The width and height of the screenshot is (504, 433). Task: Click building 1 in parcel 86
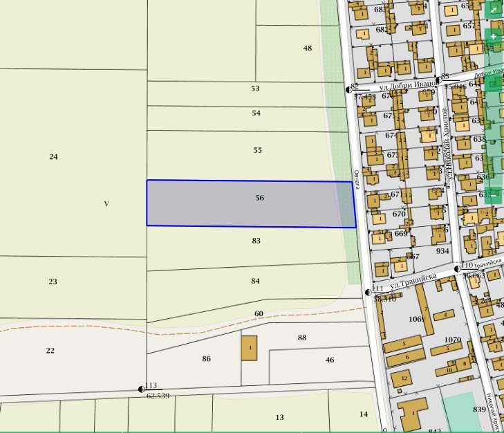249,348
